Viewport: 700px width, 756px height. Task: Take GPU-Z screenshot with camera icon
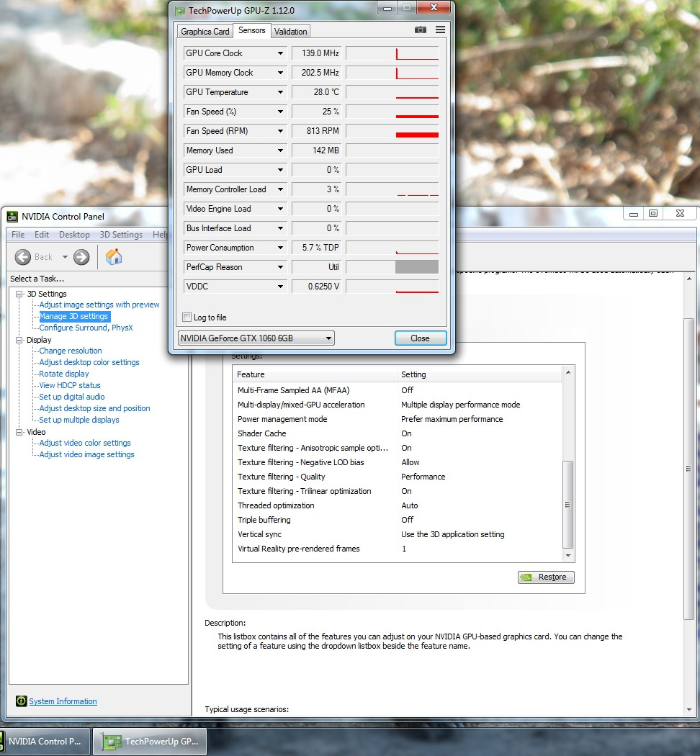pyautogui.click(x=421, y=30)
